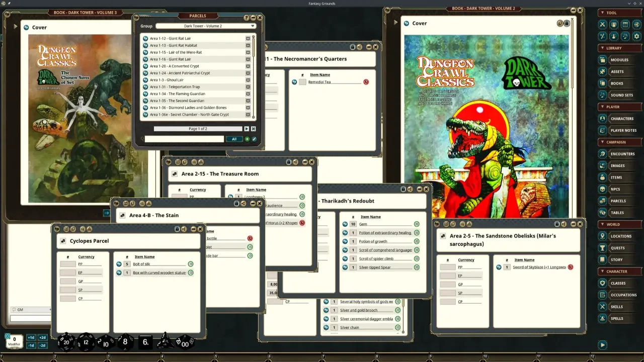Click share icon in Cyclopes Parcel window

tap(184, 229)
